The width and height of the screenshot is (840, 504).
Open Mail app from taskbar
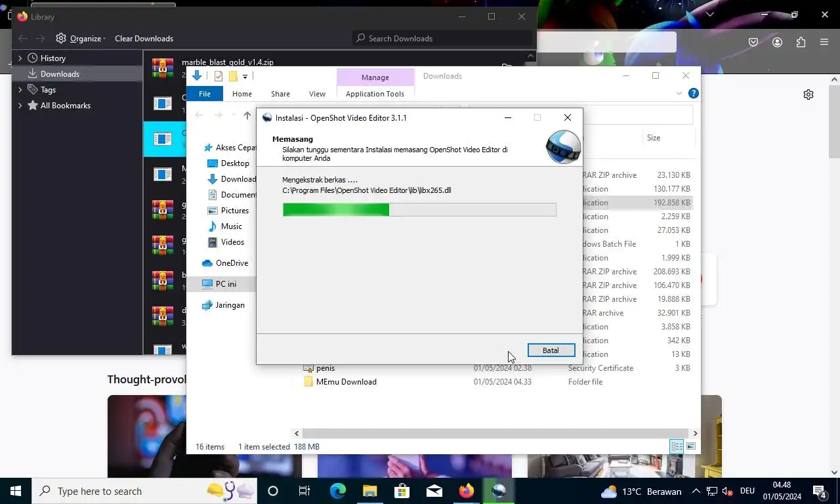click(x=434, y=491)
